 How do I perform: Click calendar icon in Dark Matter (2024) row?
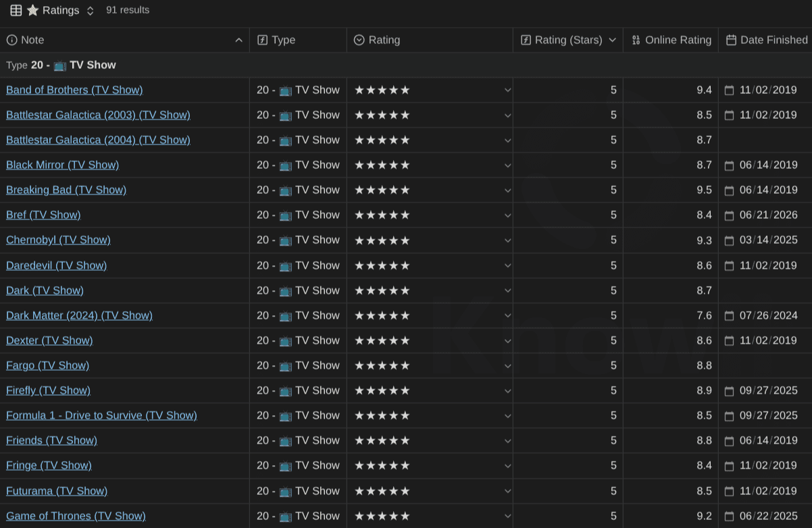729,315
